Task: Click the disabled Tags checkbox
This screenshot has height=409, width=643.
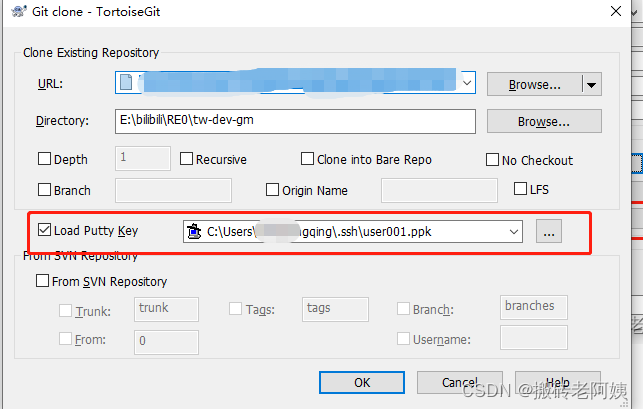Action: tap(235, 308)
